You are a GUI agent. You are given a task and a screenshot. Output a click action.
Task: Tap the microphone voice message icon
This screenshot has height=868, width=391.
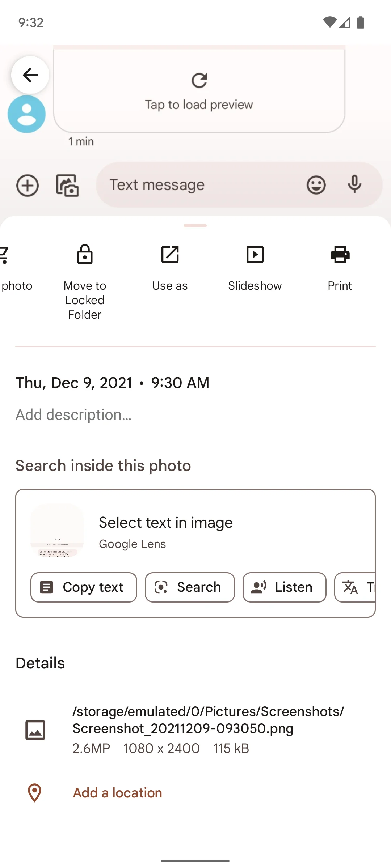pos(354,184)
